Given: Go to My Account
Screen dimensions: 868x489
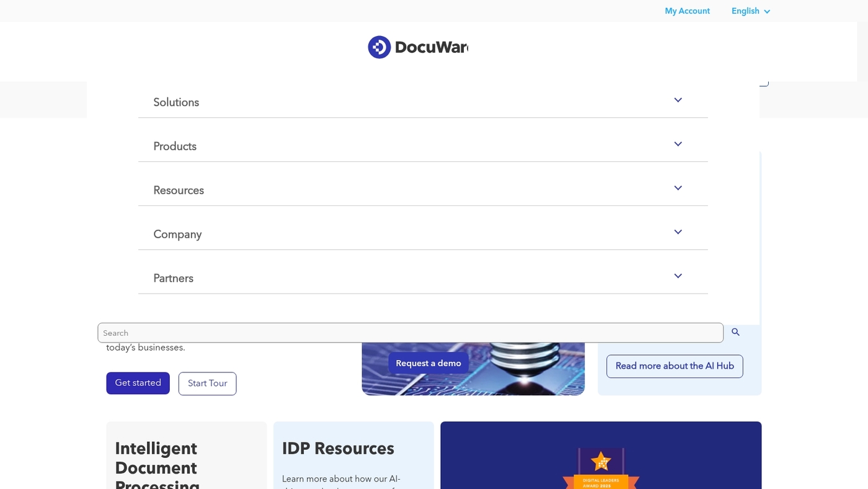Looking at the screenshot, I should click(687, 11).
